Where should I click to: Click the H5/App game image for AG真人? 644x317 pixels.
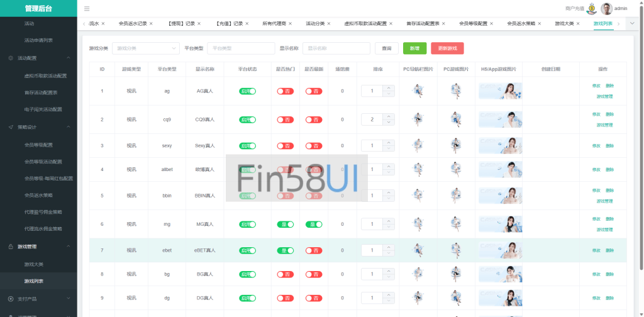click(500, 91)
